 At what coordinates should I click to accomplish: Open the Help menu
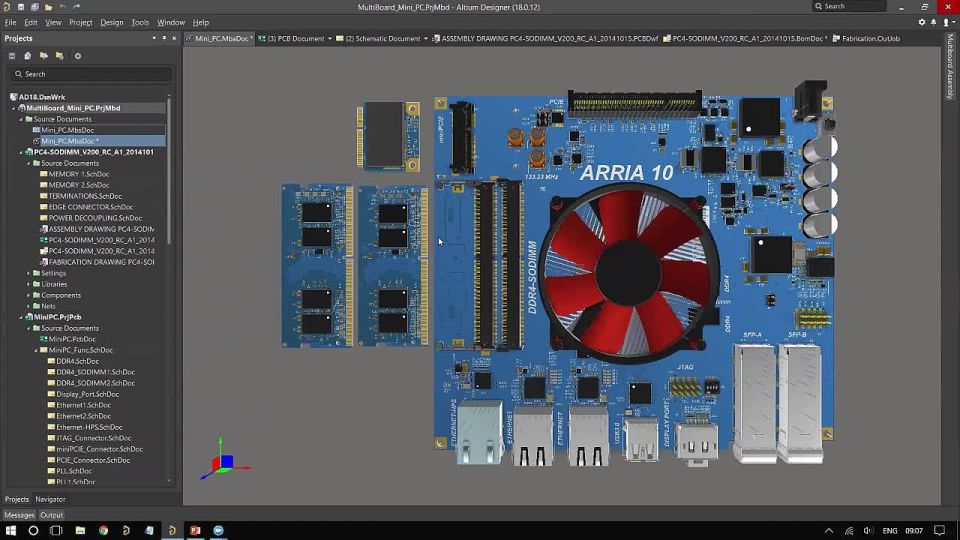pyautogui.click(x=201, y=22)
